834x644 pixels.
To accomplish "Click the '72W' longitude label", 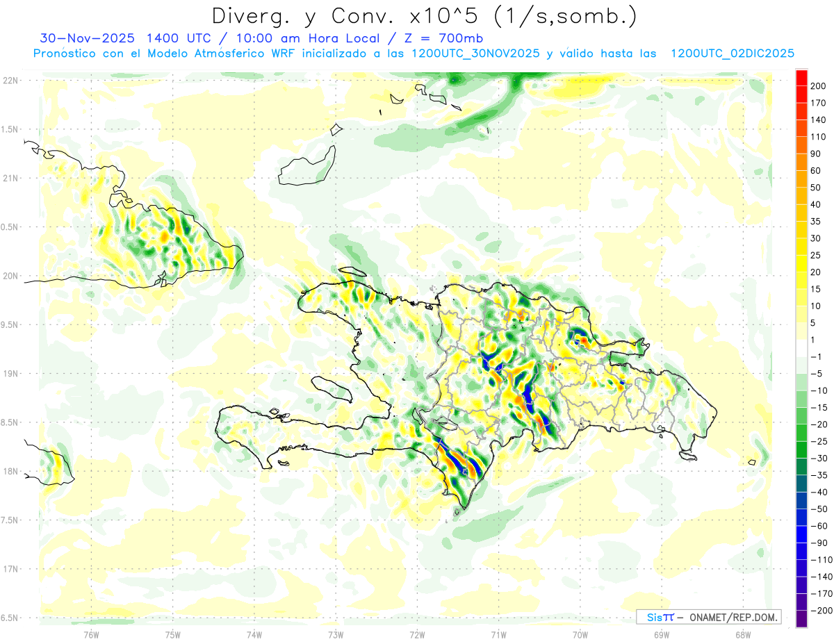I will 417,634.
